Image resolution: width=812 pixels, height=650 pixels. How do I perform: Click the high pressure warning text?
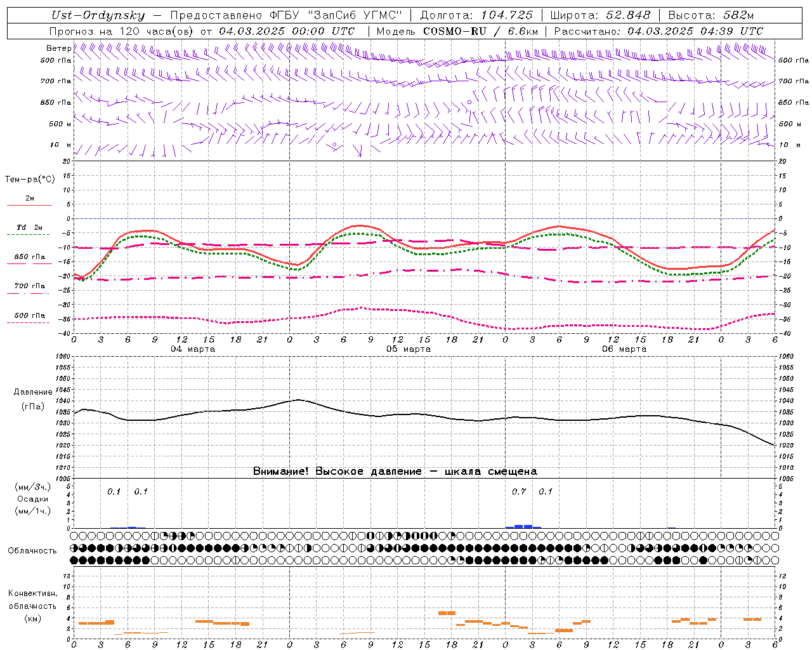coord(395,471)
